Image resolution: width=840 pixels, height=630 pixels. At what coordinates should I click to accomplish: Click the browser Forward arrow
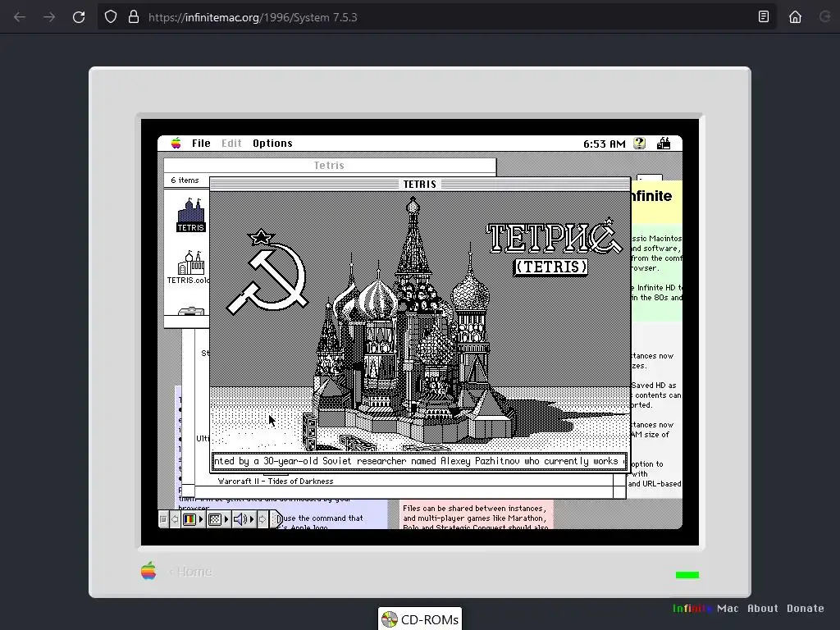pyautogui.click(x=49, y=17)
